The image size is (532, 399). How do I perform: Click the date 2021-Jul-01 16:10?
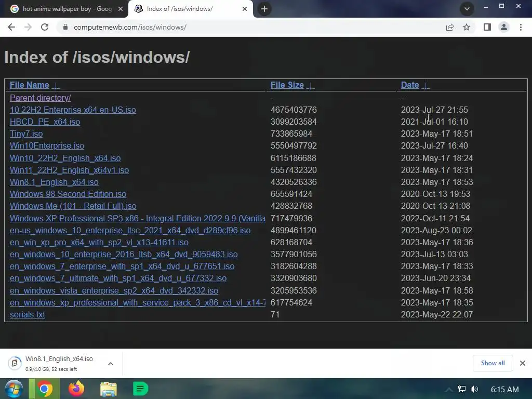tap(434, 122)
